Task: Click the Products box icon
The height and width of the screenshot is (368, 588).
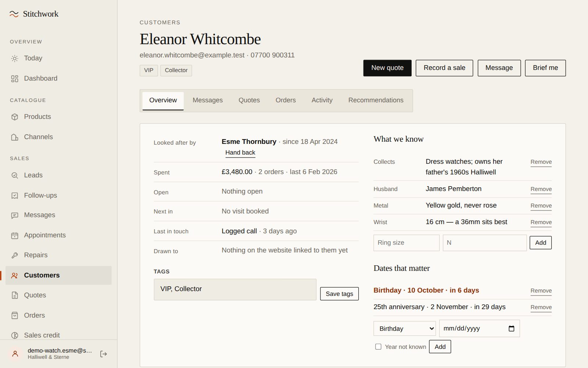Action: pyautogui.click(x=15, y=117)
